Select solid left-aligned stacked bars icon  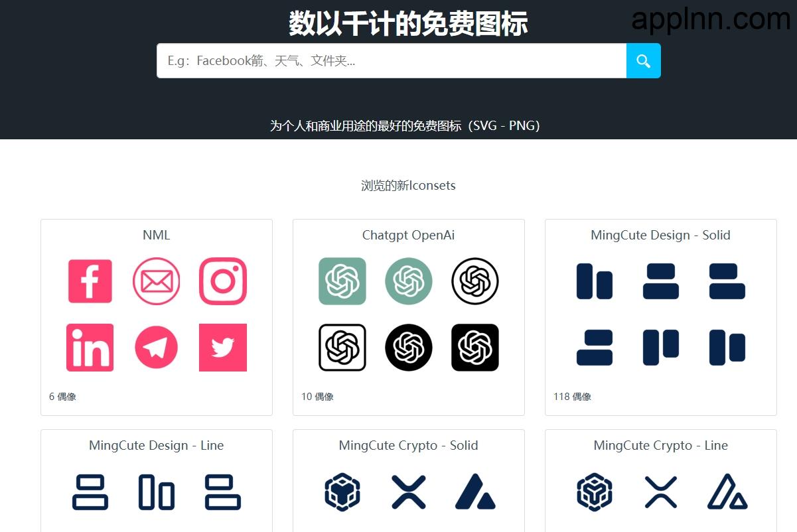coord(727,281)
